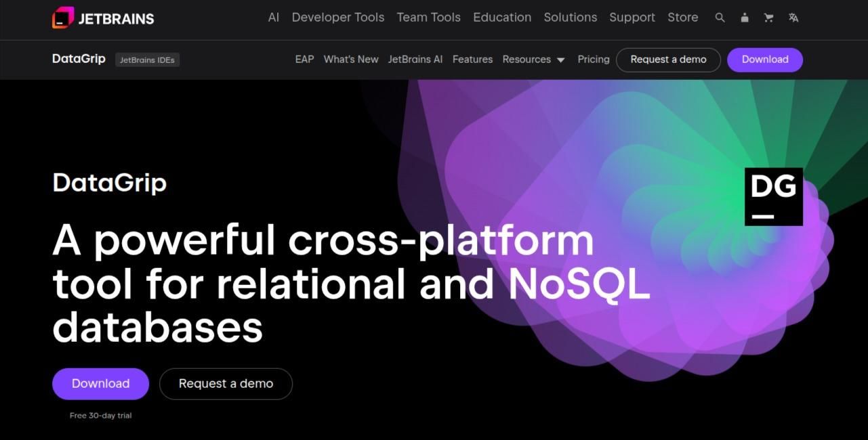
Task: Click Request a demo in navigation bar
Action: [668, 60]
